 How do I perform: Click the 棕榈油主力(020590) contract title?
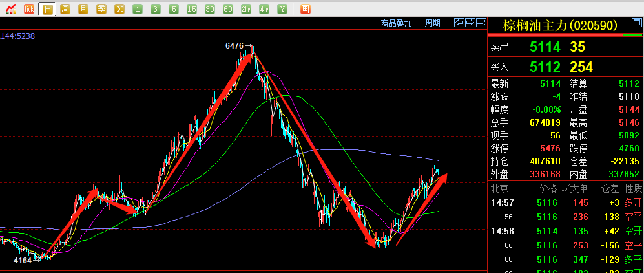(560, 25)
